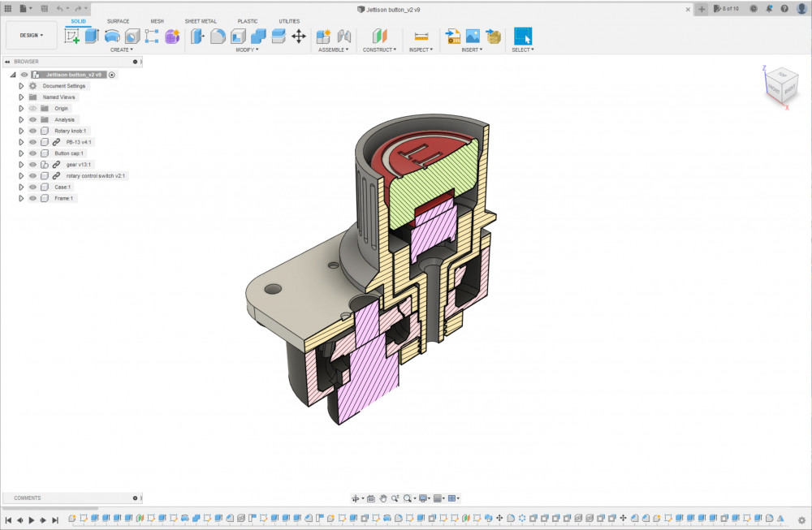Open timeline settings gear icon
The width and height of the screenshot is (812, 530).
coord(802,519)
